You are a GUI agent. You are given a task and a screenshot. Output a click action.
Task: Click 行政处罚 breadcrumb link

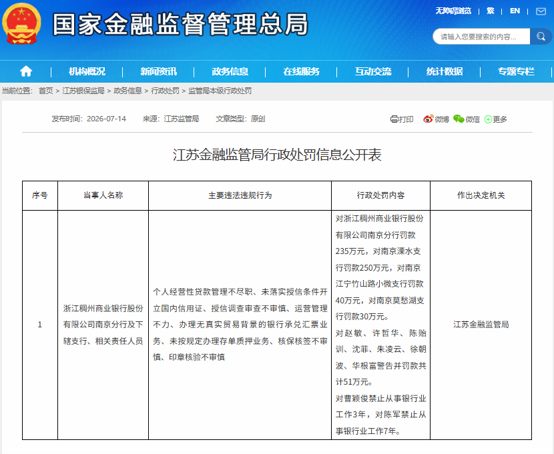(165, 91)
